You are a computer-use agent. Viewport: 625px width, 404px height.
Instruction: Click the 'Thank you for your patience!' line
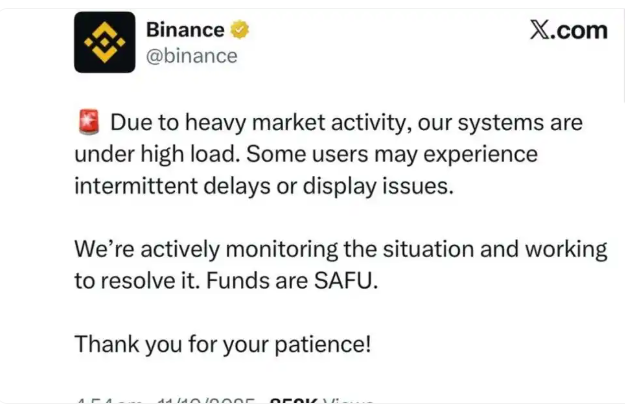pos(222,344)
